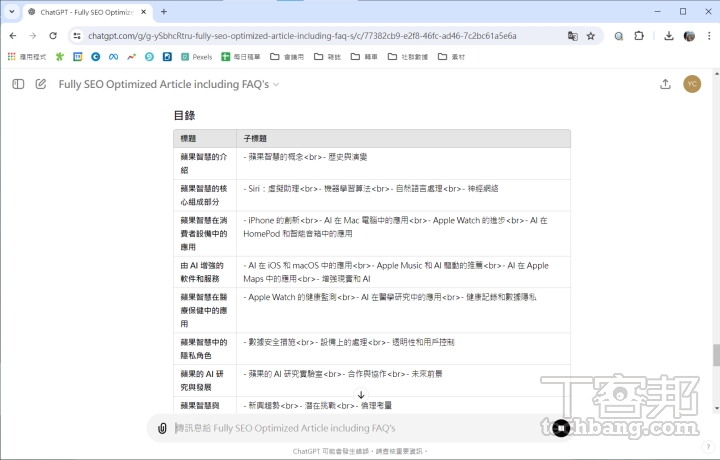The width and height of the screenshot is (720, 460).
Task: Open the Extensions puzzle menu
Action: click(x=639, y=36)
